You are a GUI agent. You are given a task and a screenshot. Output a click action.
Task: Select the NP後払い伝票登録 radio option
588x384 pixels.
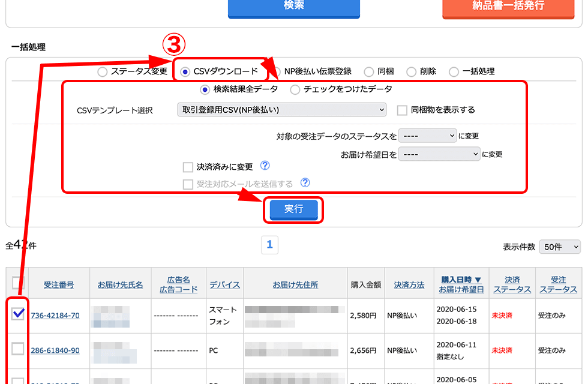coord(277,71)
